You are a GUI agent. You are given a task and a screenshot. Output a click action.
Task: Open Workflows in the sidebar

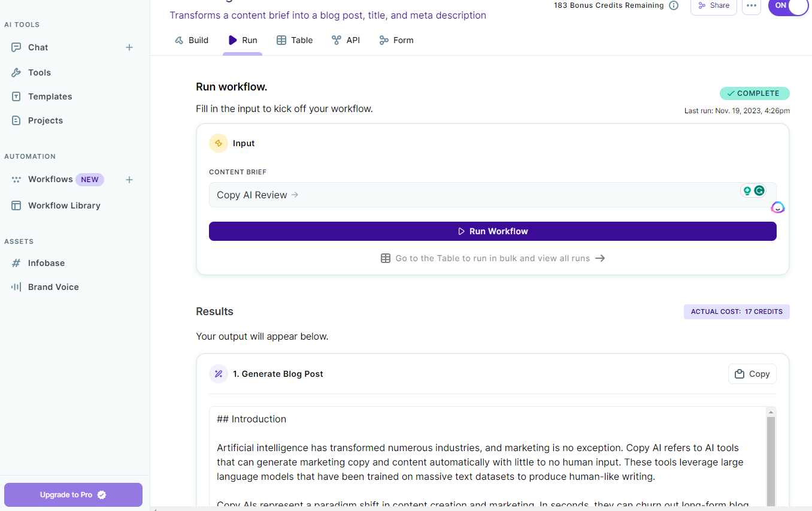[50, 179]
